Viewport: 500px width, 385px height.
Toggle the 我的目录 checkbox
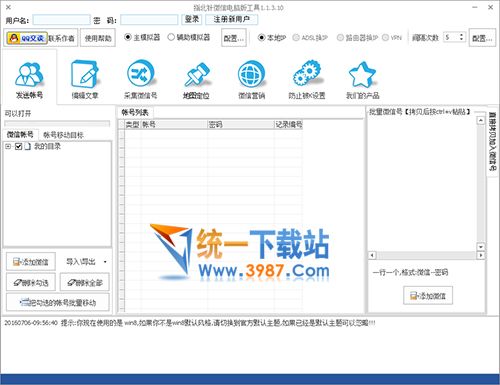(19, 146)
